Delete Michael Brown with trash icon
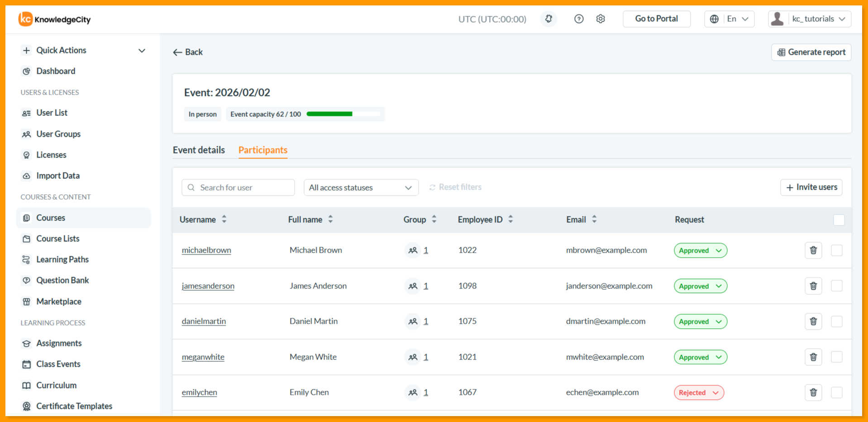This screenshot has width=868, height=422. [x=813, y=250]
